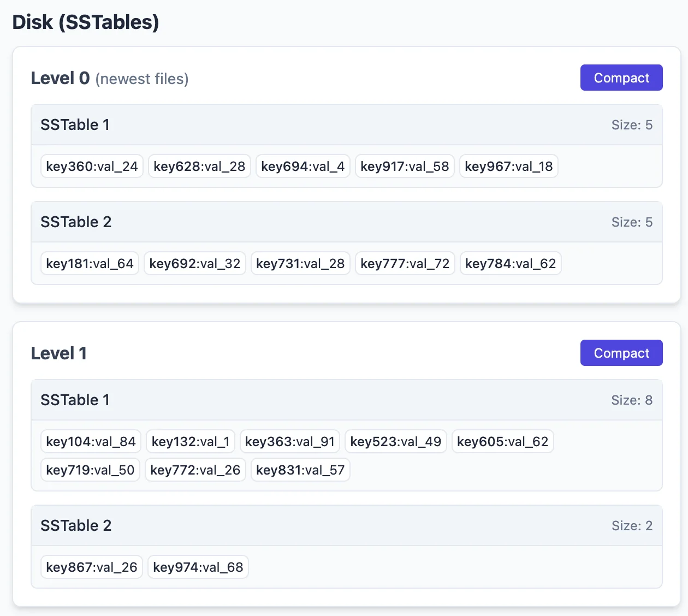
Task: Select the key360:val_24 entry chip
Action: 92,167
